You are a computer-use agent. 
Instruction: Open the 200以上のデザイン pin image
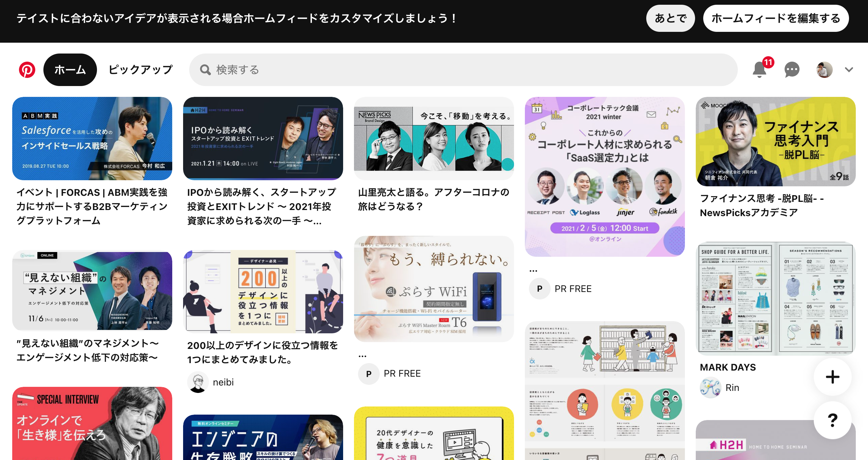pos(263,292)
